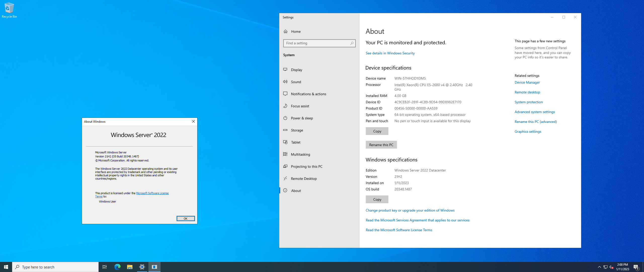Click Rename this PC button

381,145
